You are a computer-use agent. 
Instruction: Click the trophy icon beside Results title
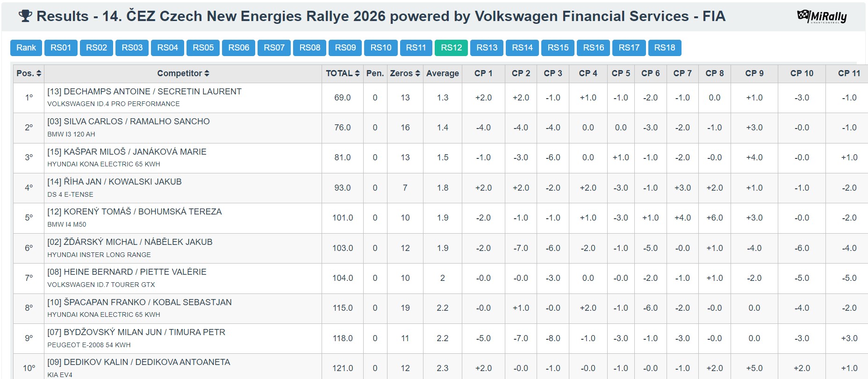[25, 16]
